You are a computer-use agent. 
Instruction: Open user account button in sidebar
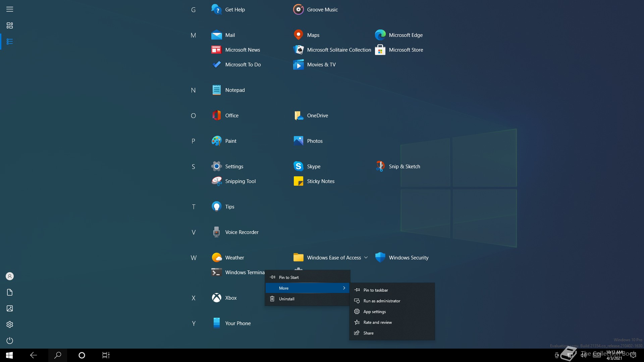(10, 276)
